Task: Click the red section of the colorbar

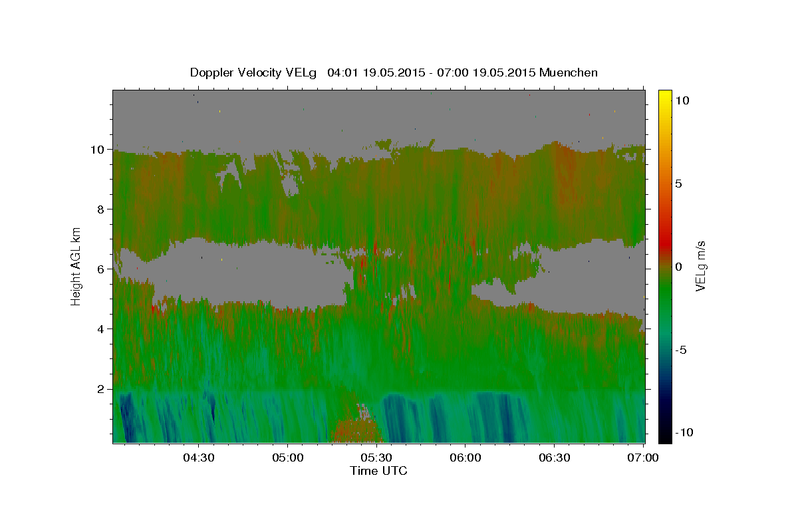Action: [665, 243]
